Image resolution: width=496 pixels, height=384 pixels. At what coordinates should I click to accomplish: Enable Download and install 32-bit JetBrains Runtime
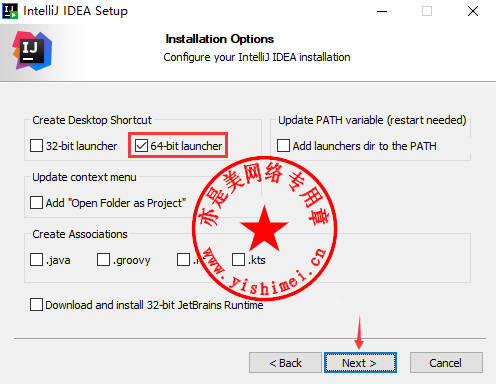click(x=36, y=305)
